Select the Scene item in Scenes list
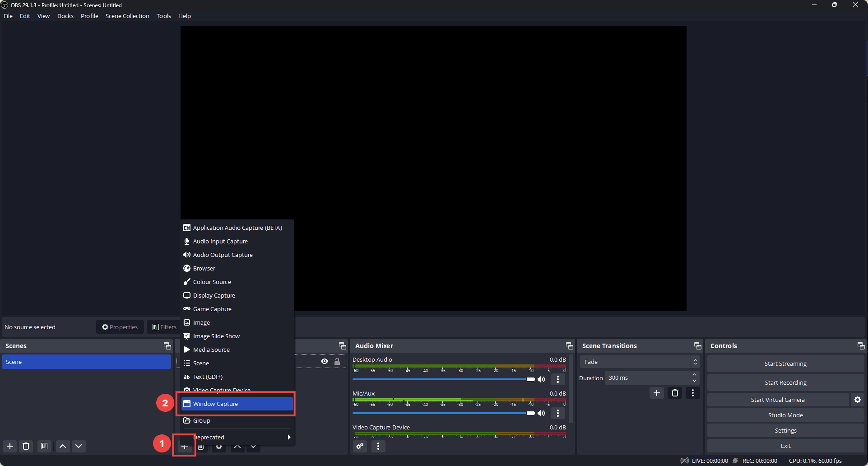Viewport: 868px width, 466px height. click(x=86, y=362)
